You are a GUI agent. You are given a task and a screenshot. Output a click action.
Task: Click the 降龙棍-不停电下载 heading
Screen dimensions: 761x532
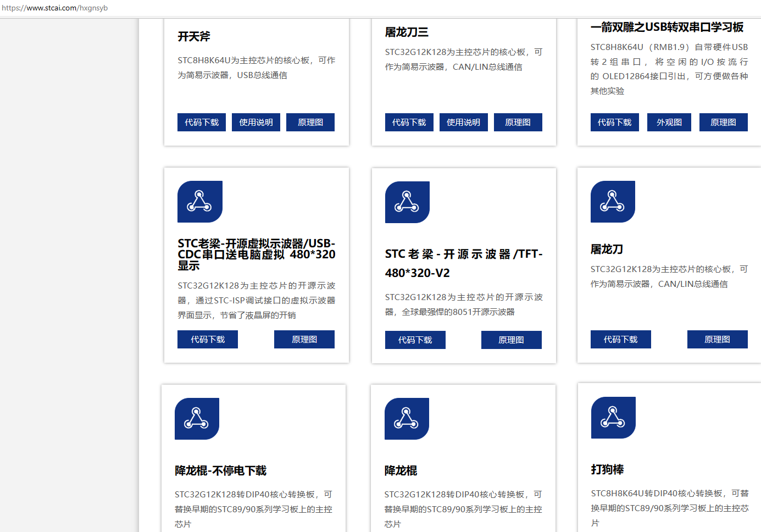coord(221,471)
